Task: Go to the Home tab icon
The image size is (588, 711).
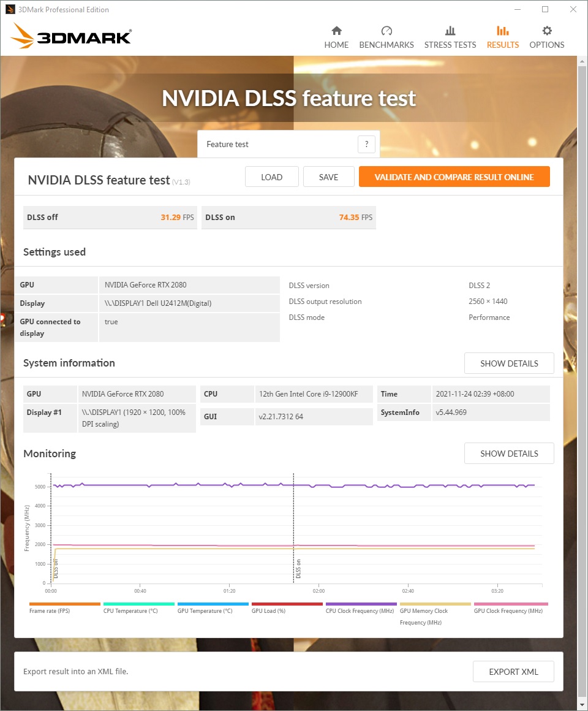Action: coord(337,31)
